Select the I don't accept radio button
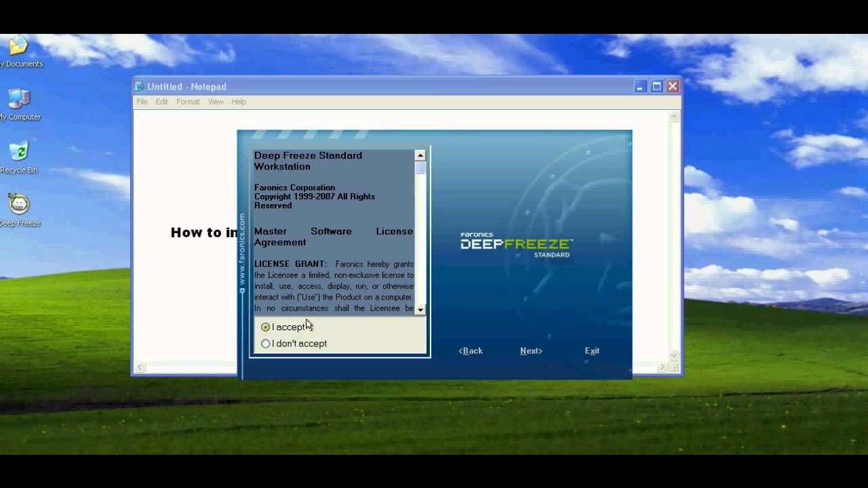Screen dimensions: 868x488 coord(266,344)
